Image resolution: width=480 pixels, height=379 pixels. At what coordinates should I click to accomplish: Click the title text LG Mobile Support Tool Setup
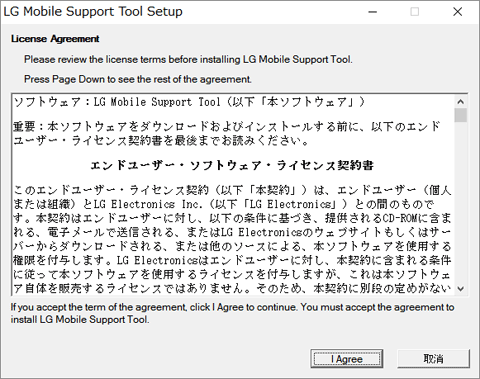pyautogui.click(x=93, y=12)
